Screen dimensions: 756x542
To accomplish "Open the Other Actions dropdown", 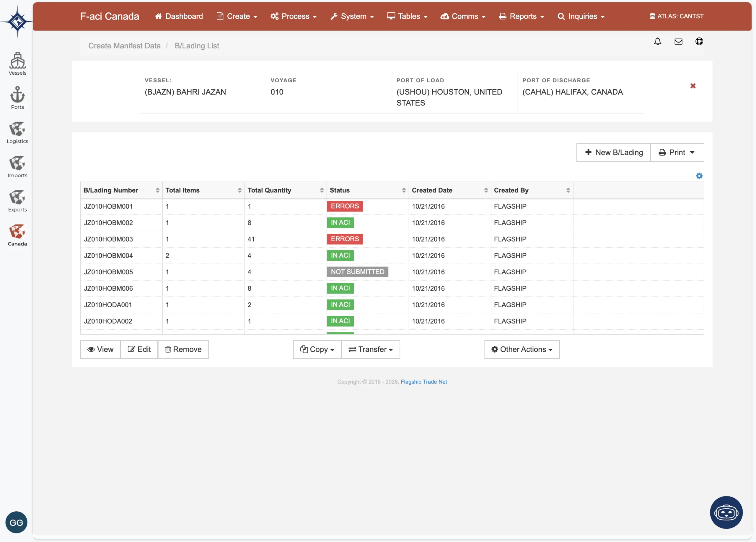I will 521,349.
